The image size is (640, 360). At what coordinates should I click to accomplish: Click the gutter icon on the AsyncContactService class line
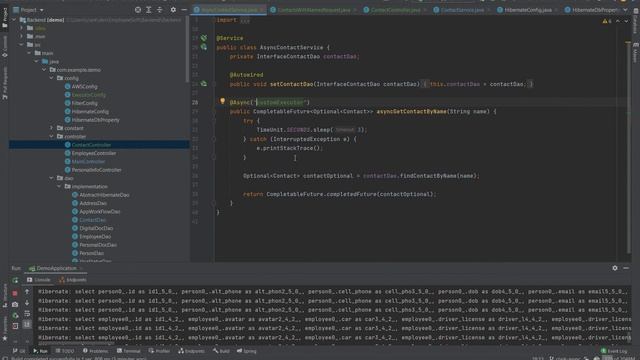click(204, 47)
